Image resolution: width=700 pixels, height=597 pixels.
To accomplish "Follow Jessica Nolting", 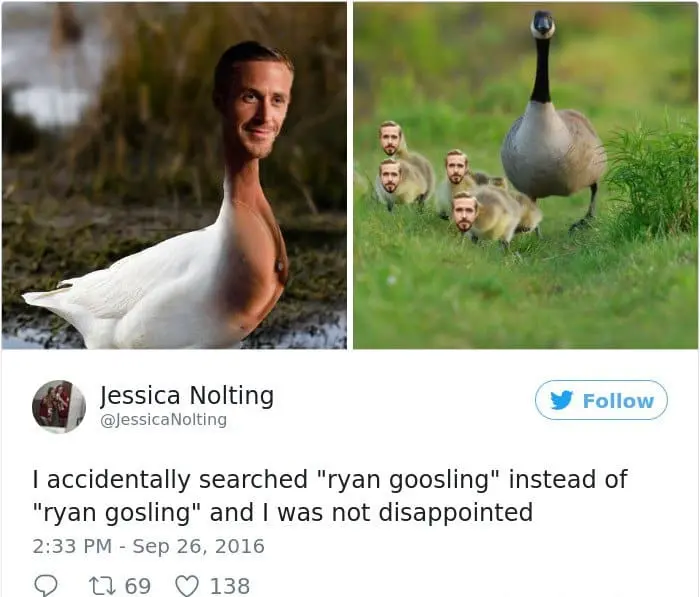I will pyautogui.click(x=601, y=400).
